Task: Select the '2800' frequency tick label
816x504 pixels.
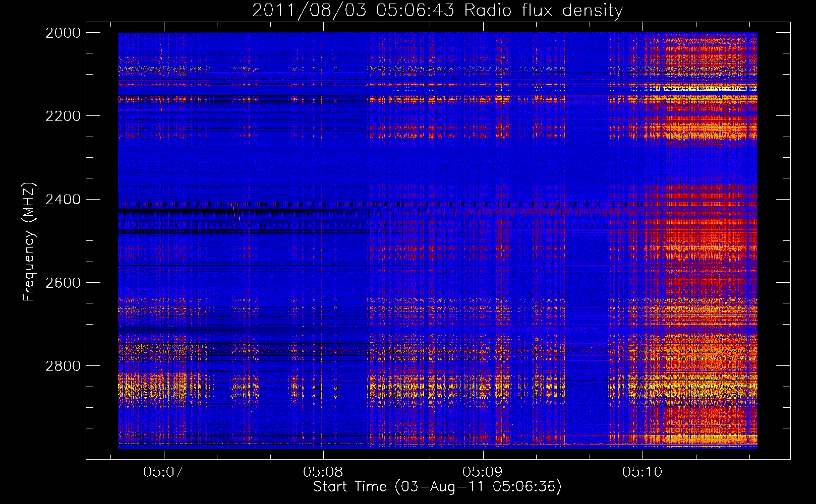Action: click(63, 365)
